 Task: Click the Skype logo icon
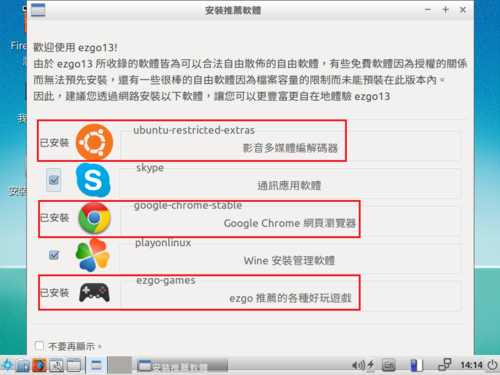click(93, 180)
